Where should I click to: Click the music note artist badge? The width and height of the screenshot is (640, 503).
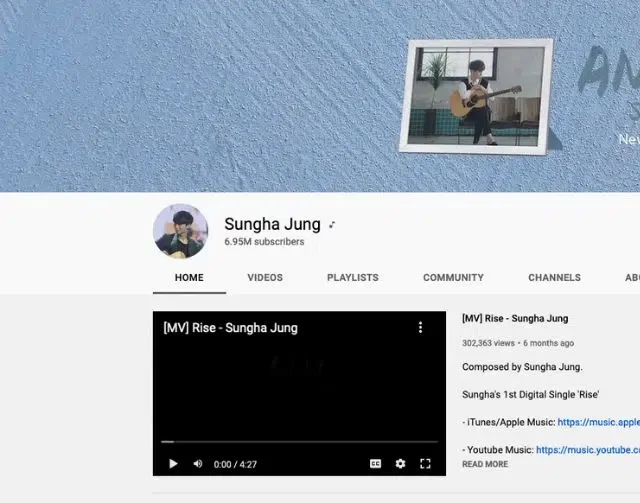click(333, 225)
